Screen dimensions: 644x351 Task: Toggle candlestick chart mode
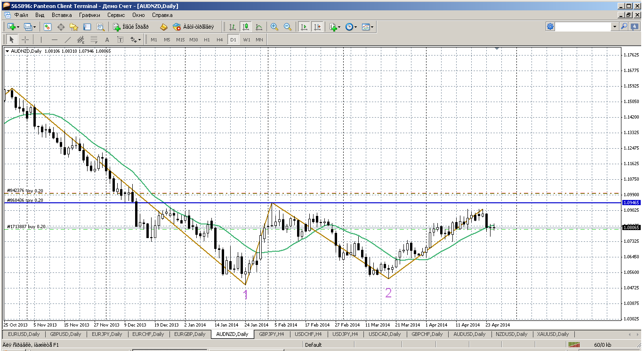[x=245, y=27]
